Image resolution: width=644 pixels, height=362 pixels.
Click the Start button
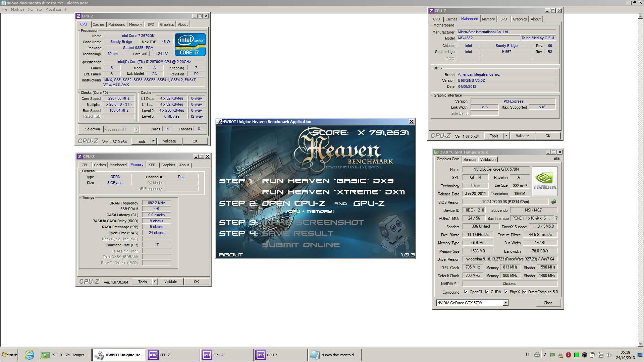9,355
